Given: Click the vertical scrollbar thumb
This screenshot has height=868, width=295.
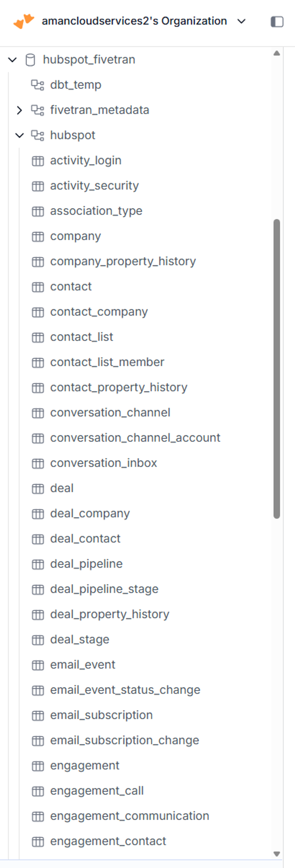Looking at the screenshot, I should click(277, 369).
